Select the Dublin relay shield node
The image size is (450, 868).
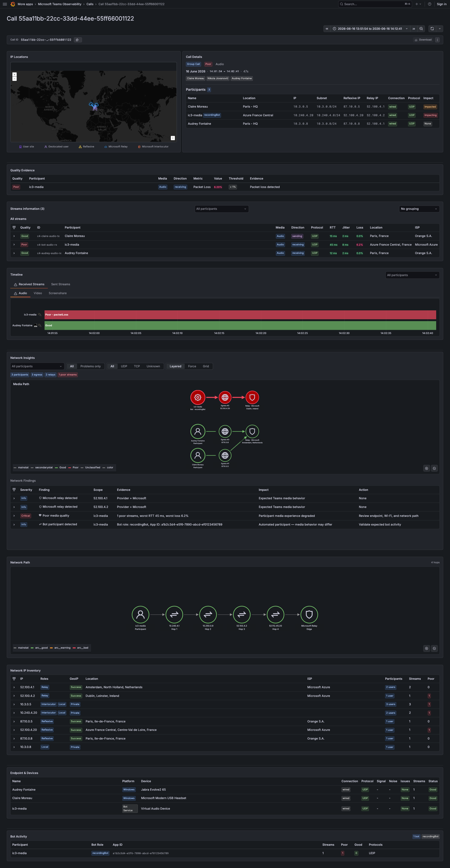pyautogui.click(x=252, y=397)
